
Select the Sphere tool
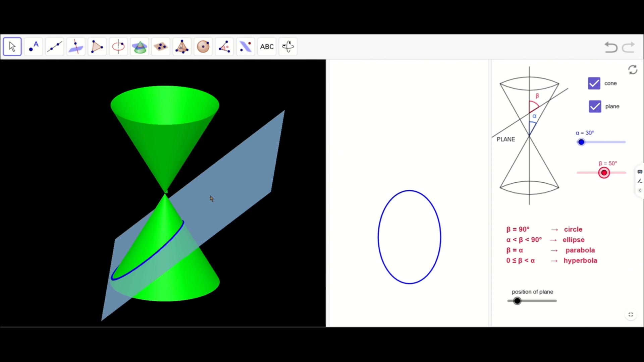(203, 47)
